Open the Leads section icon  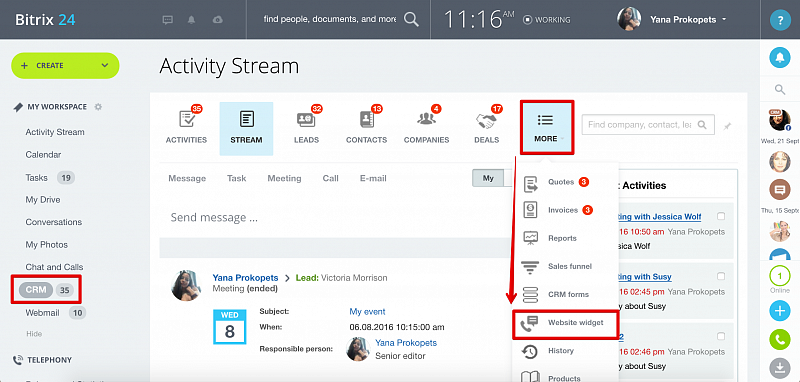[x=306, y=120]
